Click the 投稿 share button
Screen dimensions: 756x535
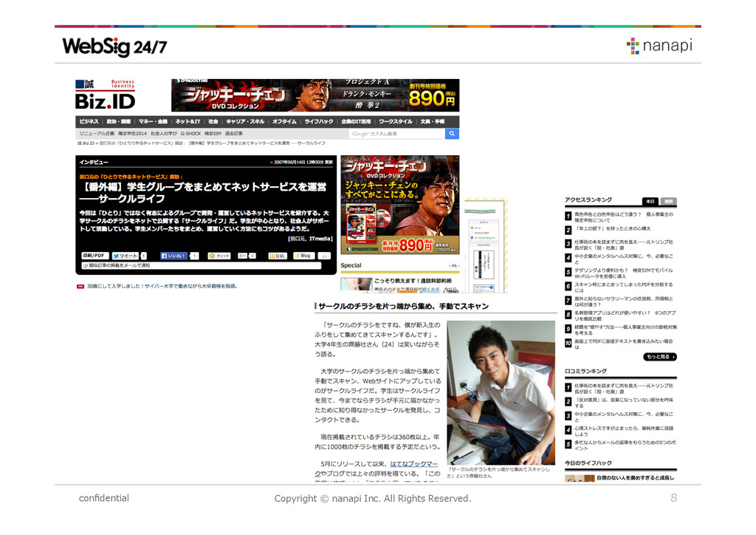pyautogui.click(x=278, y=256)
